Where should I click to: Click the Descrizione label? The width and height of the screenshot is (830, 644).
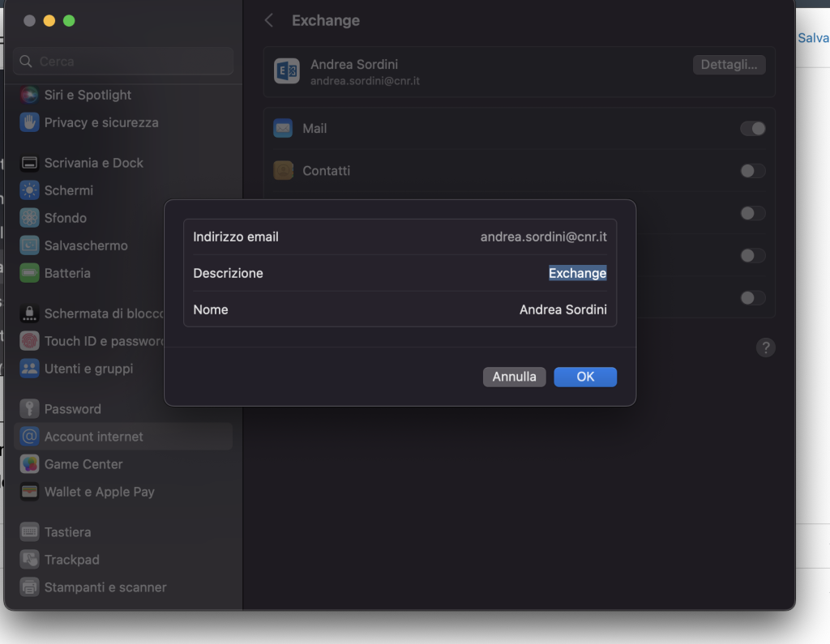click(228, 273)
